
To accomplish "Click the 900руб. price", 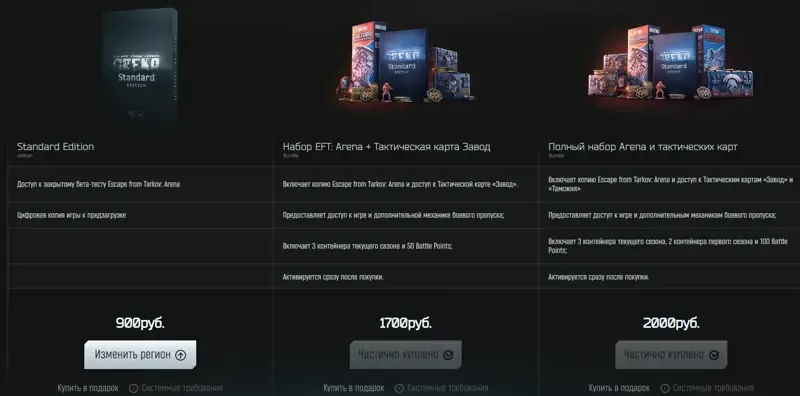I will click(140, 323).
